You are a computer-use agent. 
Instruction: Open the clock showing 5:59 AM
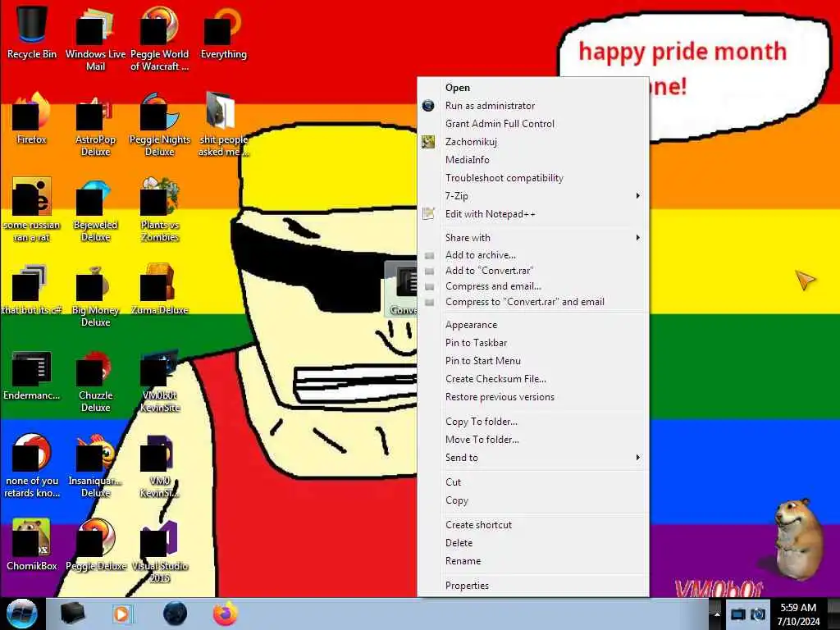(798, 614)
